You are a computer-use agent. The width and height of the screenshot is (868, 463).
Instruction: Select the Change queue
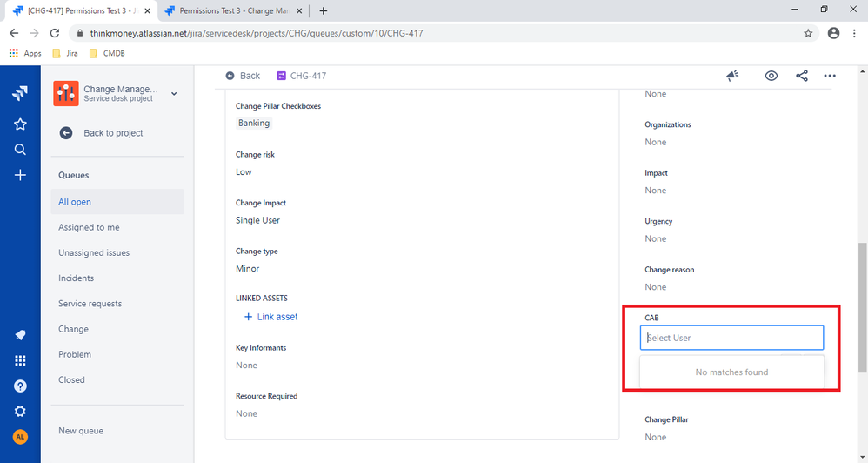(x=117, y=329)
